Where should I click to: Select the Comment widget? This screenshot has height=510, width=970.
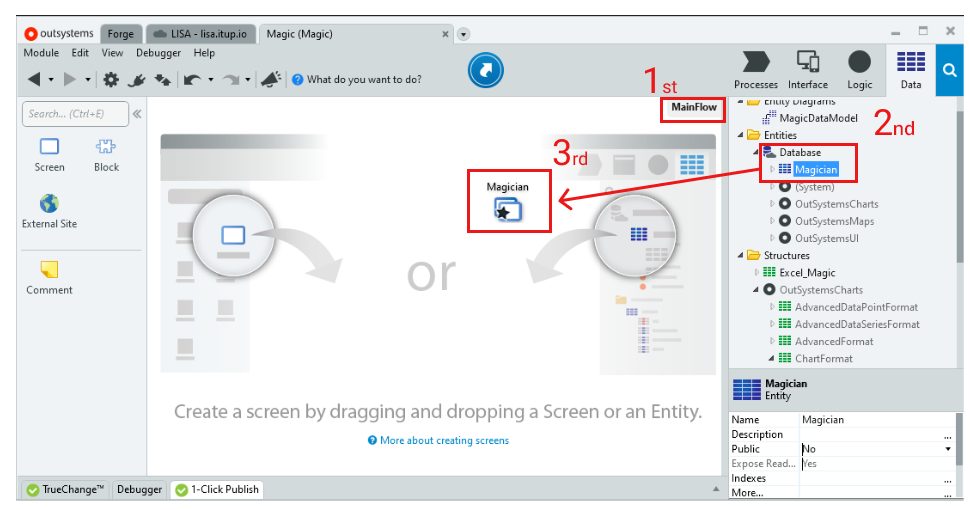point(49,277)
